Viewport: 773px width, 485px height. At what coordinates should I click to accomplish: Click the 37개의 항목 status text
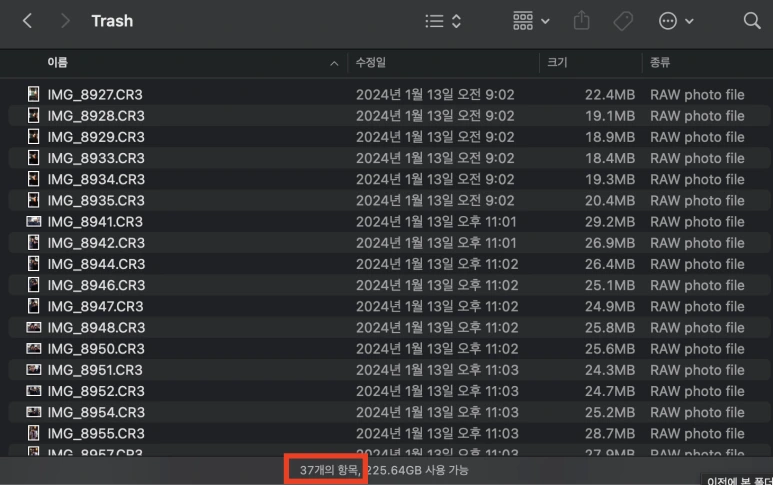pyautogui.click(x=330, y=470)
